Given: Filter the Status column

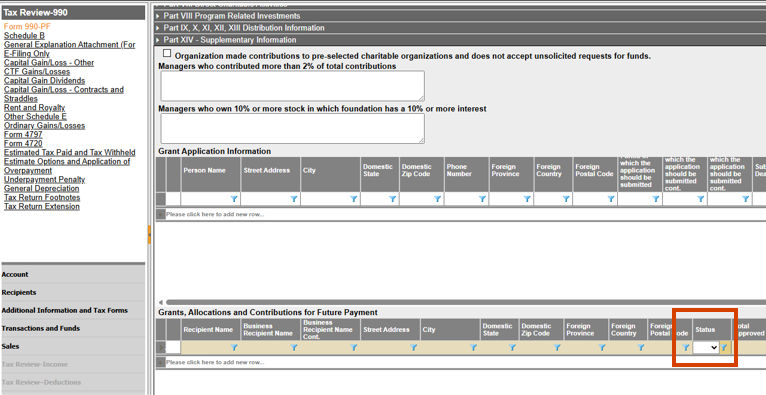Looking at the screenshot, I should (725, 348).
